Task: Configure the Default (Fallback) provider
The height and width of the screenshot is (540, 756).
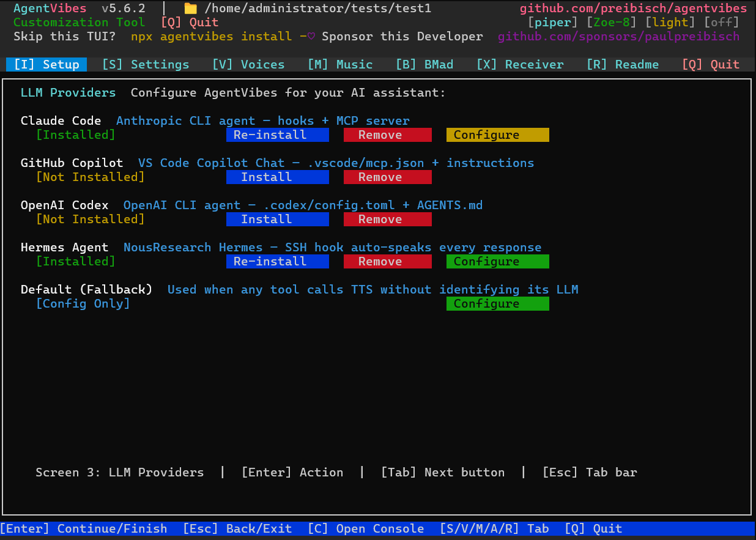Action: [x=498, y=303]
